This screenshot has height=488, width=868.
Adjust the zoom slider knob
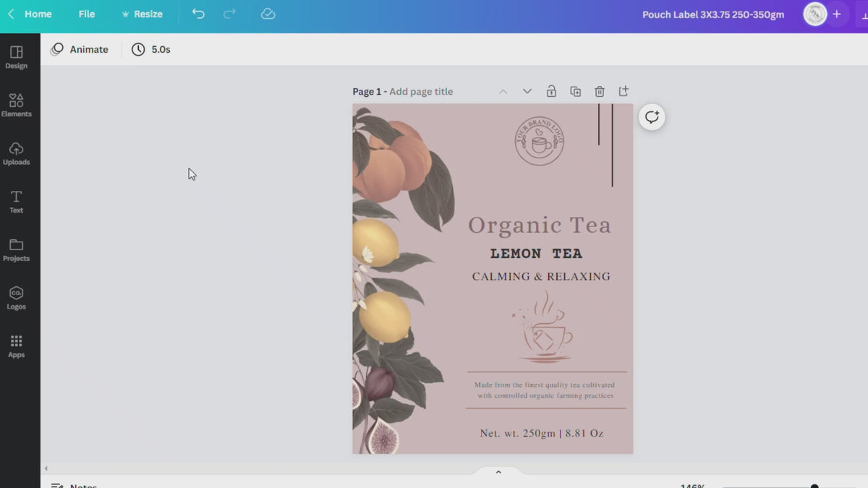click(814, 487)
